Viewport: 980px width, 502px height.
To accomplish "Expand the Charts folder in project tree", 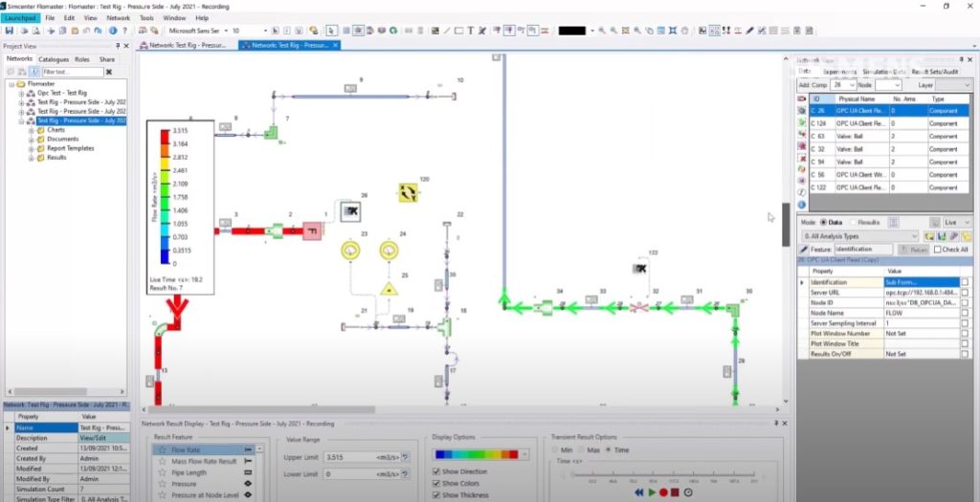I will (x=31, y=130).
